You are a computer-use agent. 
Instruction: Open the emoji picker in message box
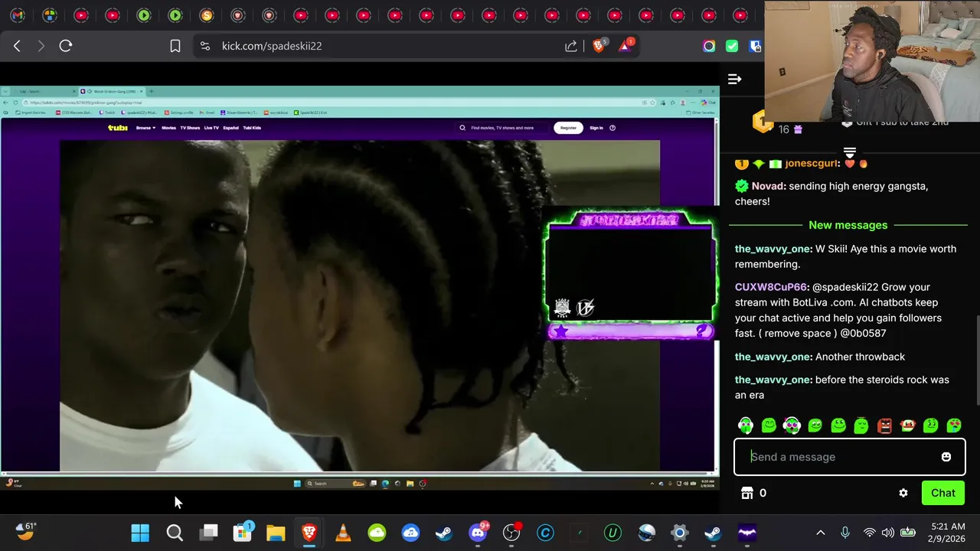[946, 457]
